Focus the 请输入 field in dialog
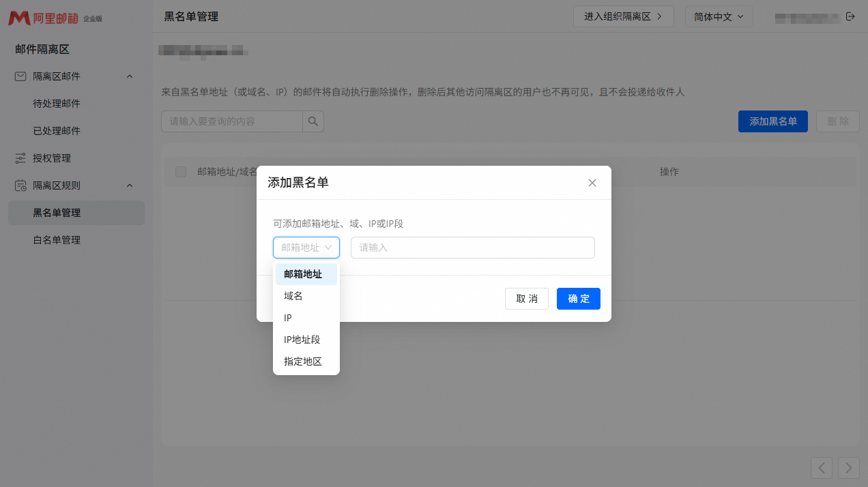Screen dimensions: 868x487 click(x=473, y=248)
